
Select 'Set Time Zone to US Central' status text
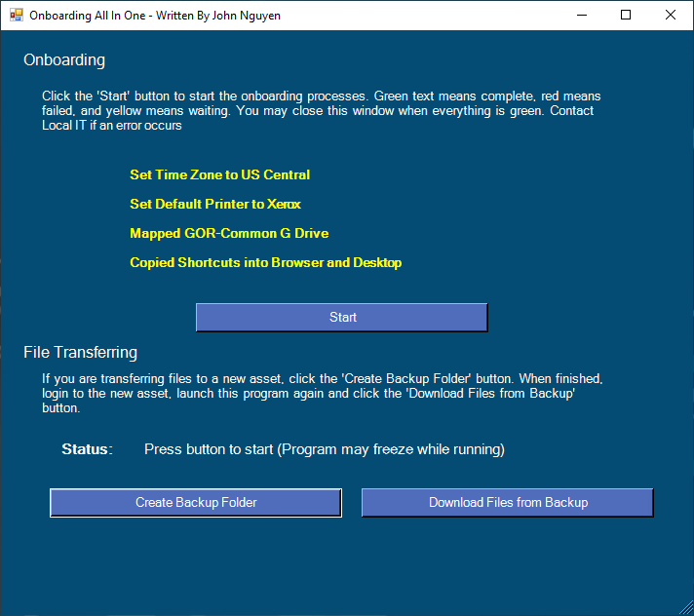pos(219,174)
